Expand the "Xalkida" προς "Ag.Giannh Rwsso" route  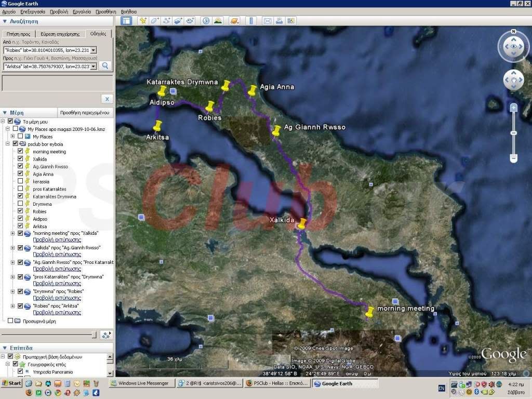point(12,248)
